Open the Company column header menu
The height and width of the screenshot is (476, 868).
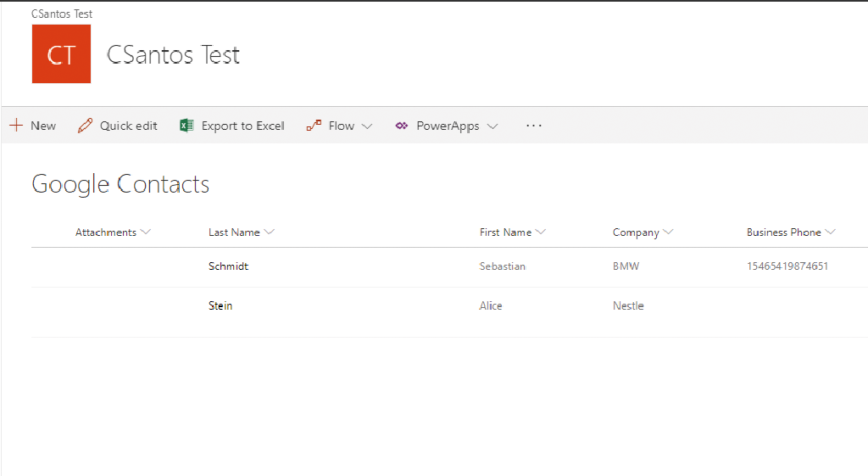coord(669,232)
